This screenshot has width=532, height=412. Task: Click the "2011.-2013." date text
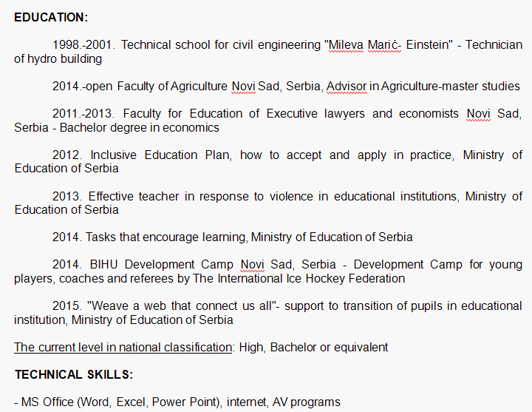(83, 114)
